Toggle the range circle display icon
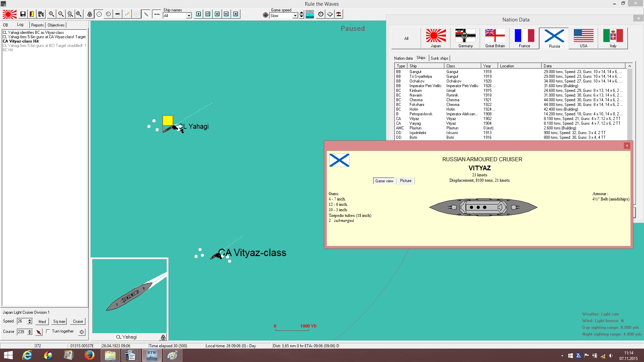Image resolution: width=644 pixels, height=362 pixels. click(x=99, y=14)
